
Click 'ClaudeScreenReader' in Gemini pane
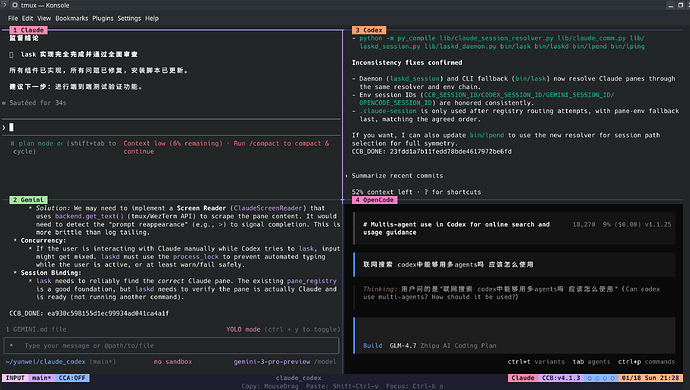click(268, 208)
